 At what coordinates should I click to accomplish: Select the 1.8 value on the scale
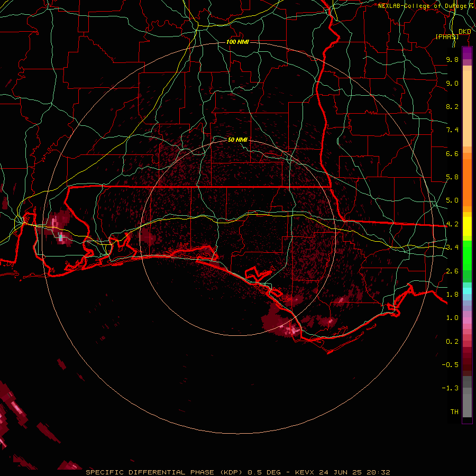coord(452,295)
